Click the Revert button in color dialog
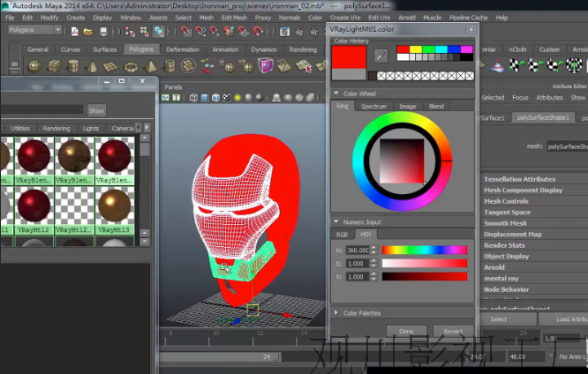588x374 pixels. pyautogui.click(x=453, y=332)
